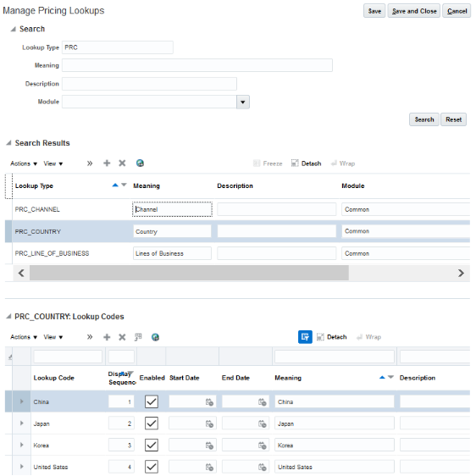Click the delete X icon in Search Results toolbar
476x476 pixels.
pos(122,163)
